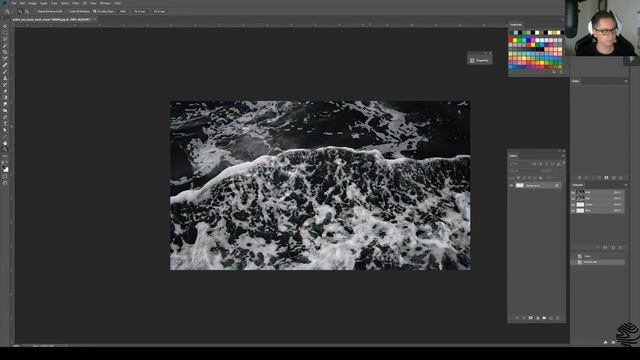Enable Scrubby Zoom checkbox
640x360 pixels.
tap(95, 11)
